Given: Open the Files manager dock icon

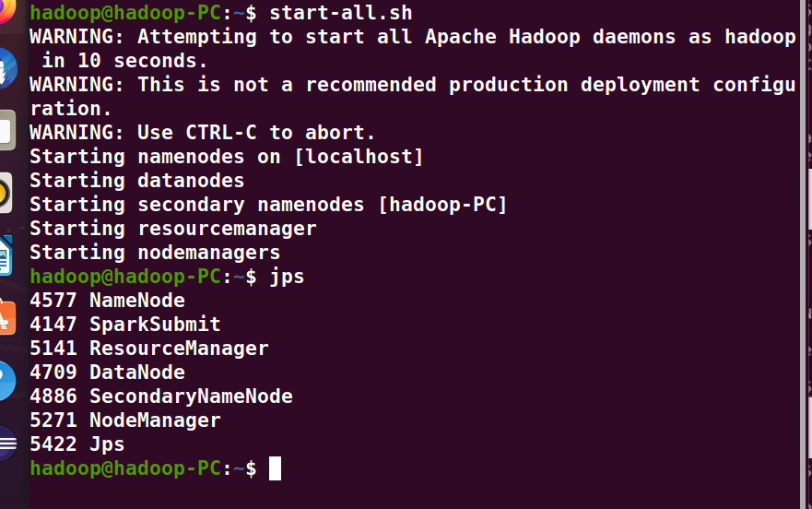Looking at the screenshot, I should [6, 131].
